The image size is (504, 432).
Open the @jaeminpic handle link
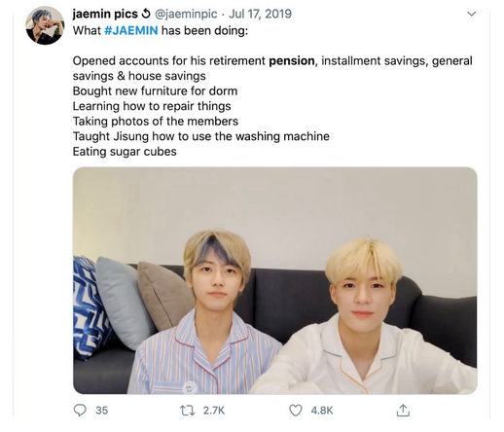point(186,14)
